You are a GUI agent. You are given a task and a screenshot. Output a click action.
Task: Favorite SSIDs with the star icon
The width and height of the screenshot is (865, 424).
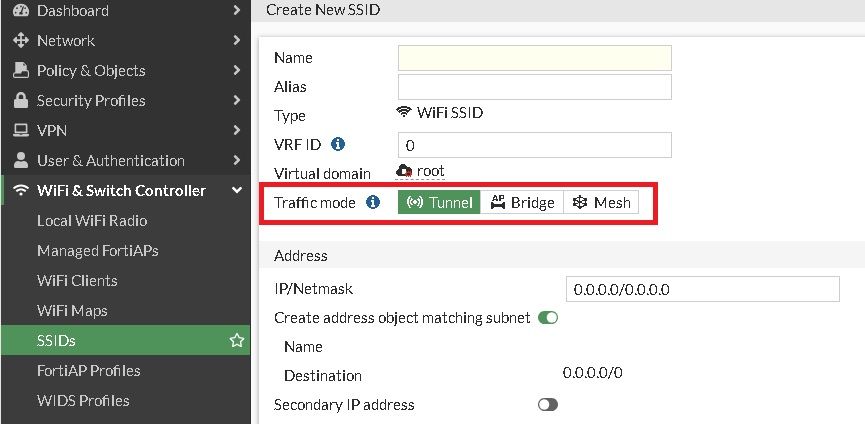pyautogui.click(x=237, y=341)
